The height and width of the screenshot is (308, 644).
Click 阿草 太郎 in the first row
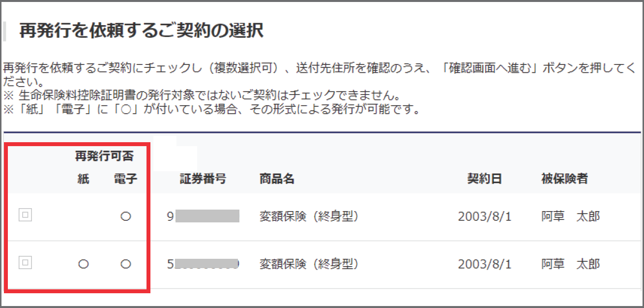coord(571,216)
